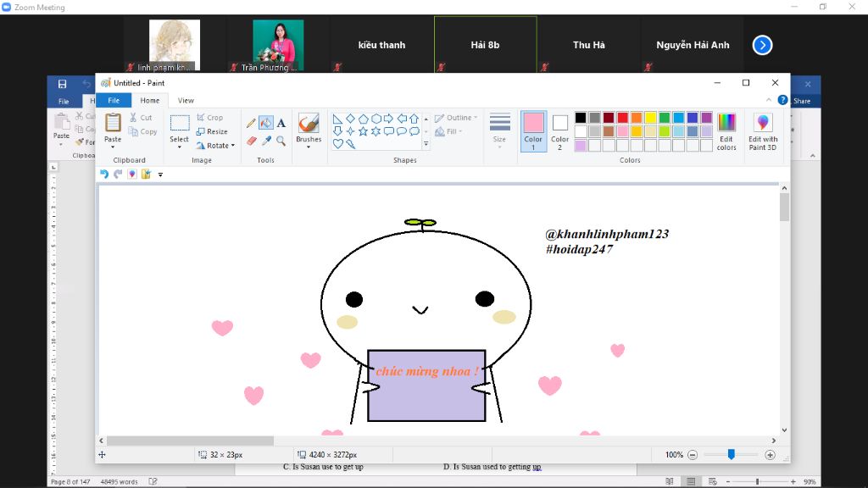Screen dimensions: 868x488
Task: Select the Pencil tool in Paint
Action: (x=251, y=123)
